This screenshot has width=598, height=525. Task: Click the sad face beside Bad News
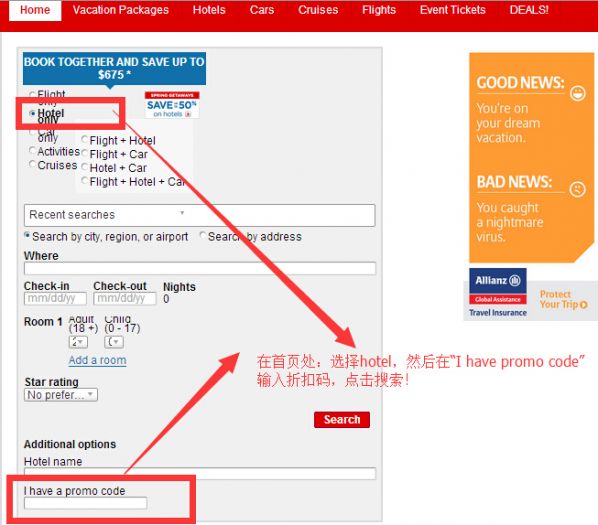(577, 189)
